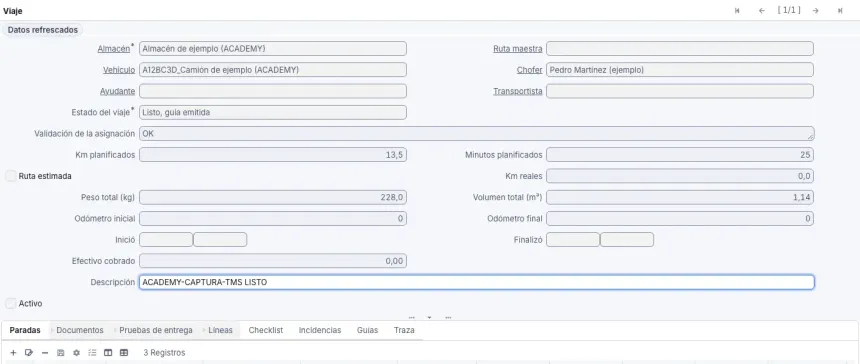Screen dimensions: 860x364
Task: Open the Estado del viaje field list
Action: pos(273,112)
